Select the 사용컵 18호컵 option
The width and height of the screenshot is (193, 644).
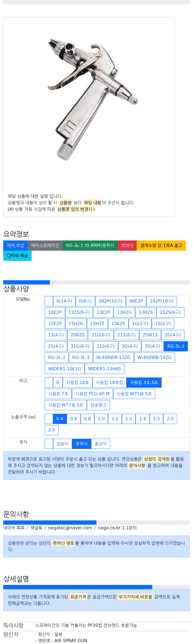[x=109, y=383]
